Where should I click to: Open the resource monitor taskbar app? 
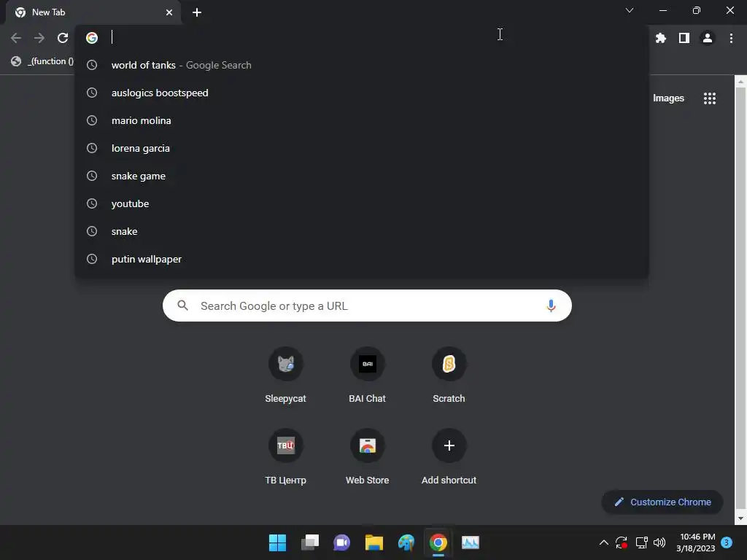pyautogui.click(x=471, y=542)
